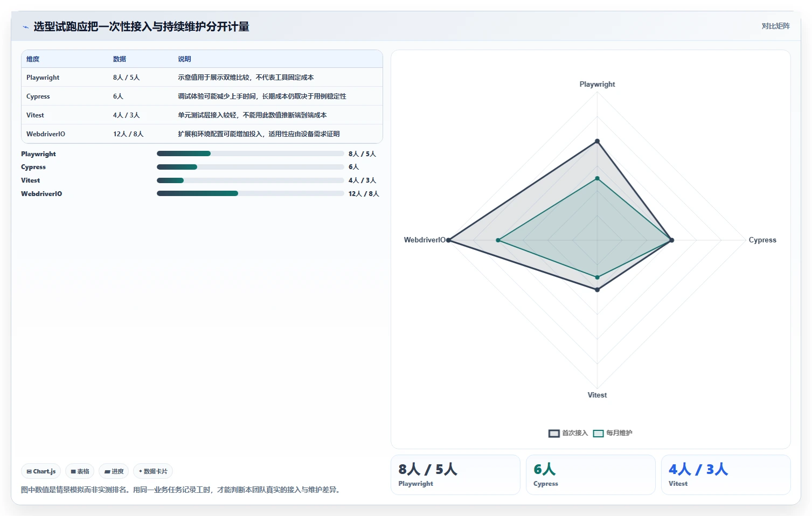Click the page title 选型试跑应把一次性接入…
This screenshot has width=812, height=516.
point(141,27)
